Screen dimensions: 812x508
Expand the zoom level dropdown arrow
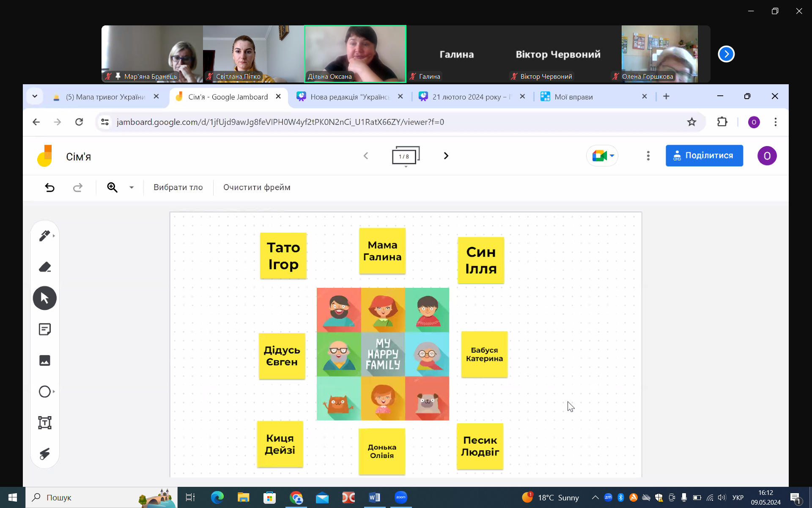(132, 188)
